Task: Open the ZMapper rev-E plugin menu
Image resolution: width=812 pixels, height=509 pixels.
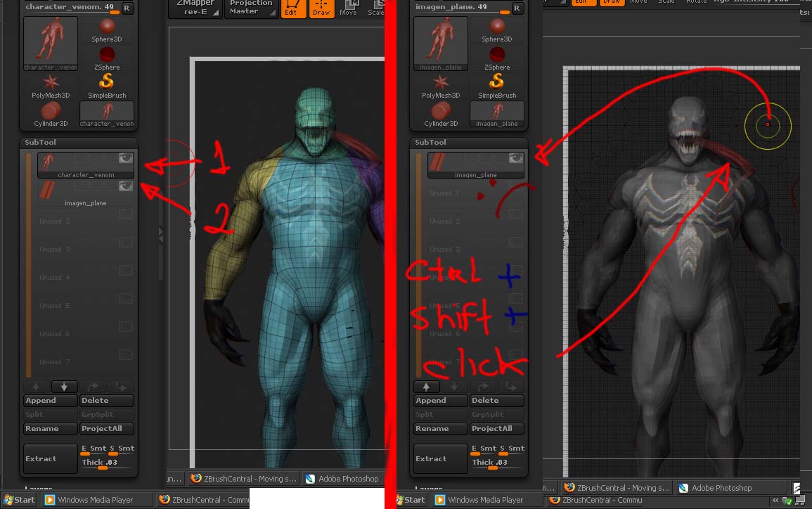Action: tap(195, 8)
